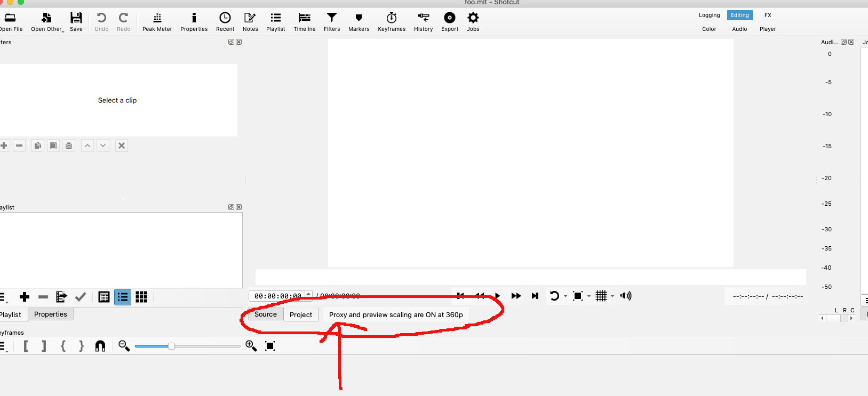
Task: Toggle keyframes snapping magnet icon
Action: pyautogui.click(x=100, y=346)
